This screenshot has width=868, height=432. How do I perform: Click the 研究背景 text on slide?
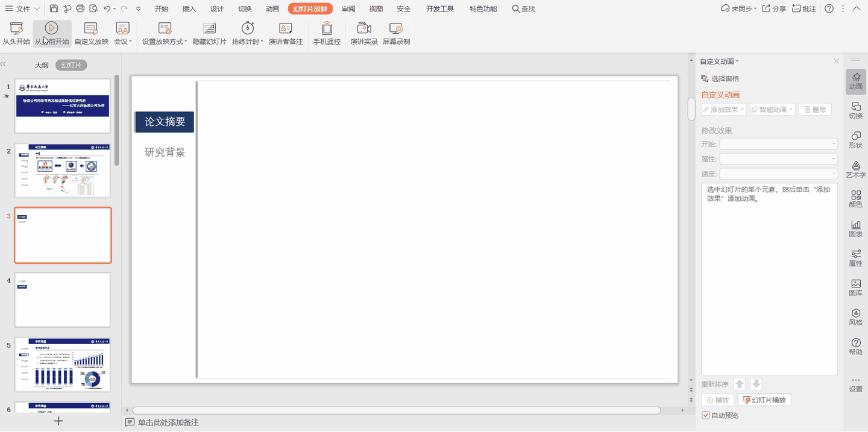[x=165, y=152]
